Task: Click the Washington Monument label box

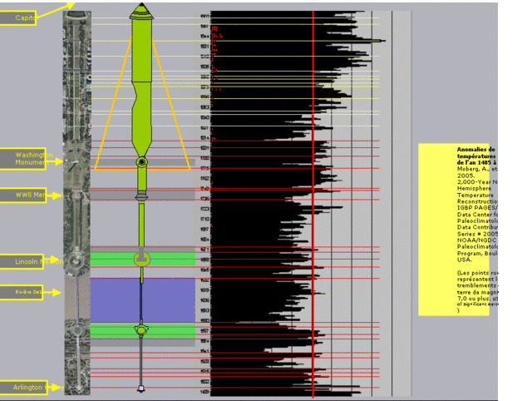Action: pos(22,159)
